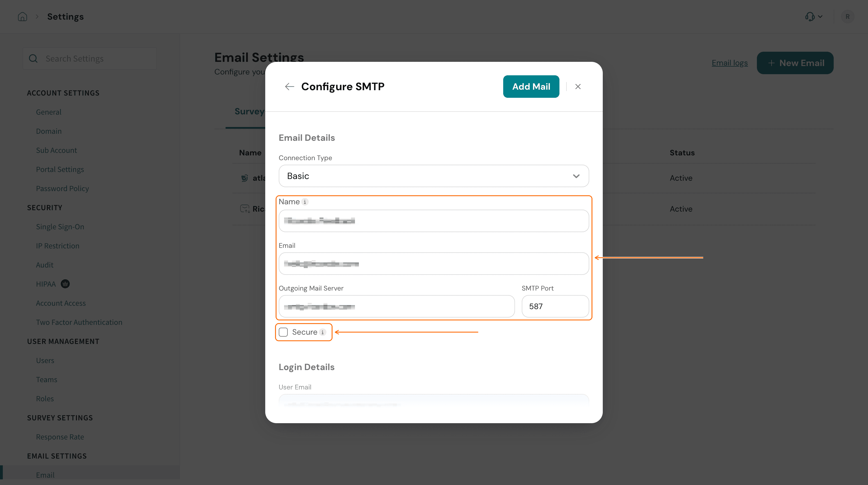Click the New Email button
Viewport: 868px width, 485px height.
(795, 63)
